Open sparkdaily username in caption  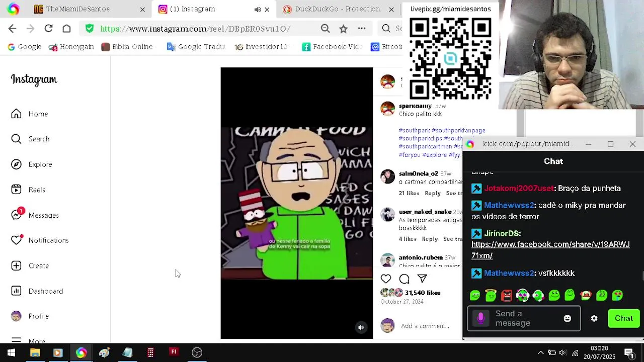point(415,106)
